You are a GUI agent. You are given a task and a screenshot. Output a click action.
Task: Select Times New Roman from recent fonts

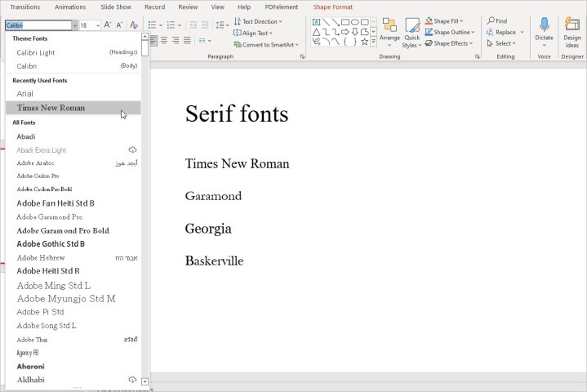51,108
